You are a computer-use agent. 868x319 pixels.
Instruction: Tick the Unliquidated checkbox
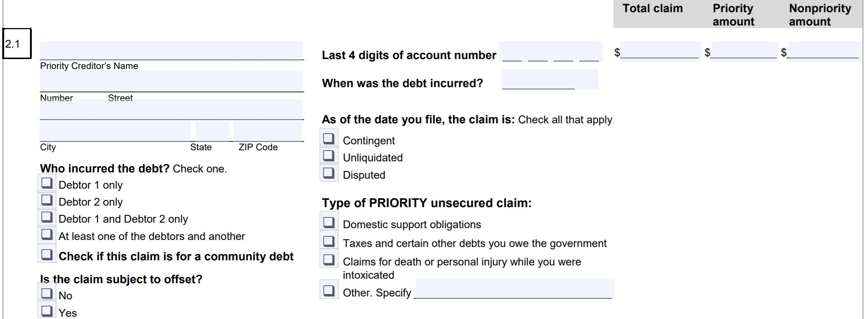[x=329, y=156]
